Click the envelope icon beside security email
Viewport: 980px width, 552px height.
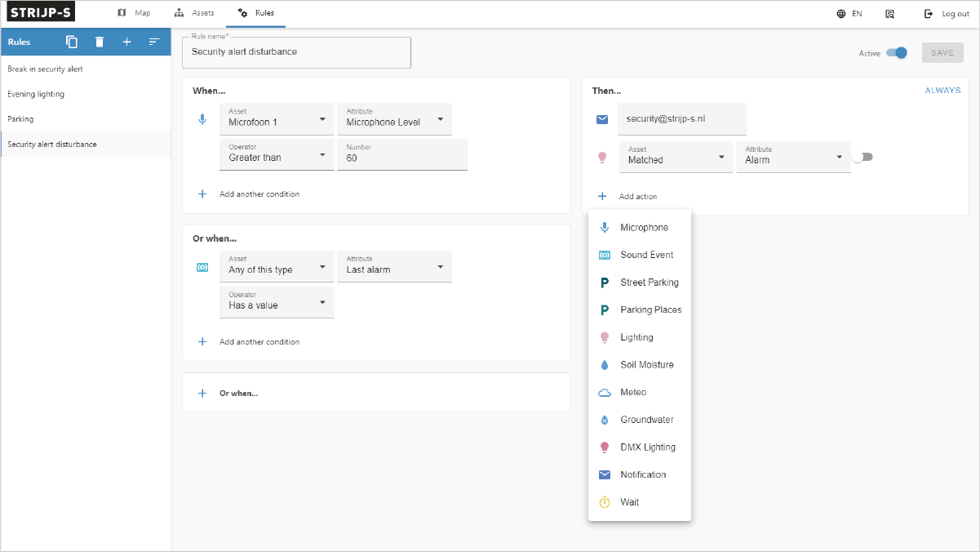pos(602,119)
